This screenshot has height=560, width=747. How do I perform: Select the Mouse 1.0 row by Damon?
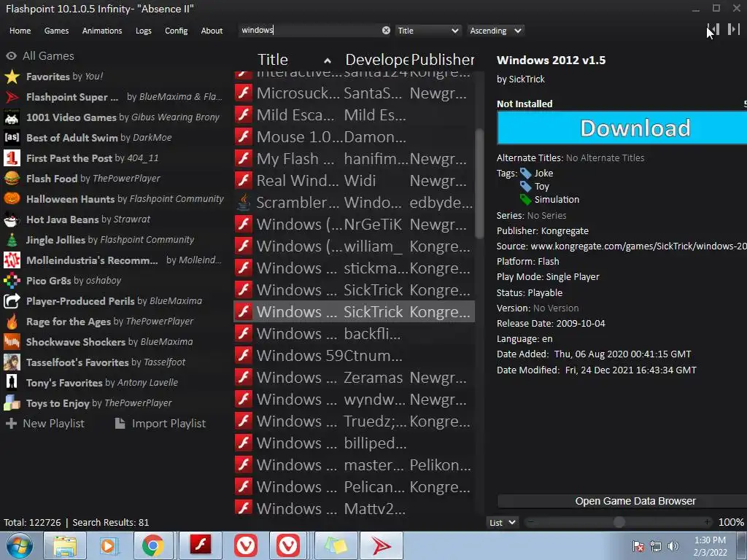tap(354, 136)
